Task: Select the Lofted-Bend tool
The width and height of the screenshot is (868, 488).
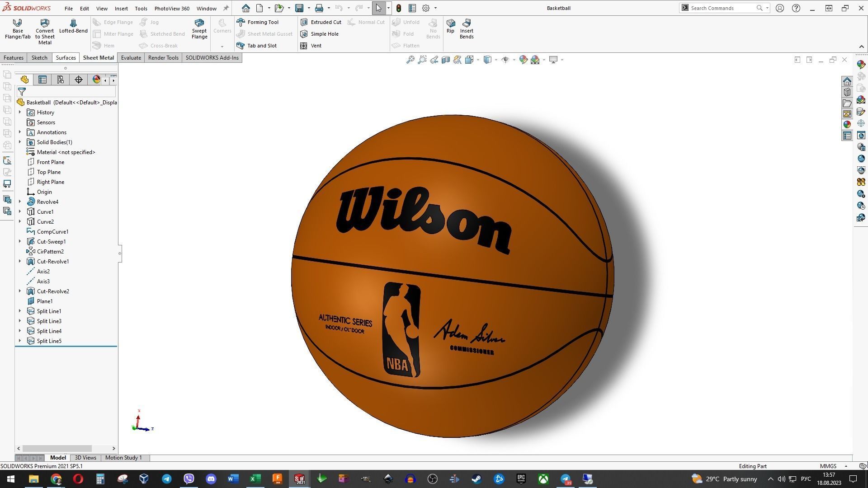Action: 73,26
